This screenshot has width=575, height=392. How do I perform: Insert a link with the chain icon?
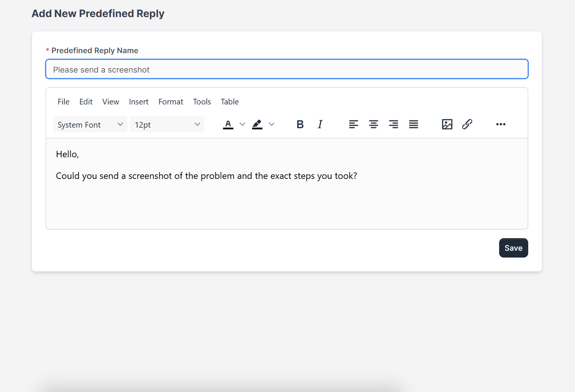467,124
